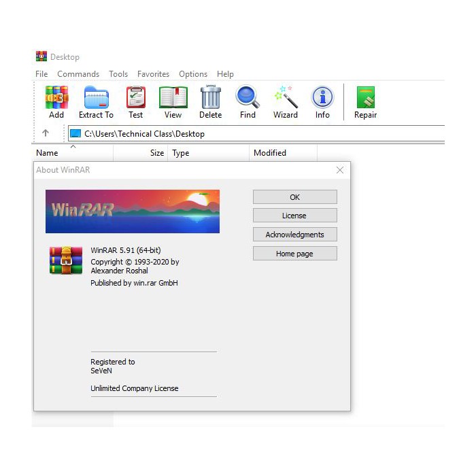Close the About WinRAR dialog
This screenshot has height=476, width=476.
340,170
